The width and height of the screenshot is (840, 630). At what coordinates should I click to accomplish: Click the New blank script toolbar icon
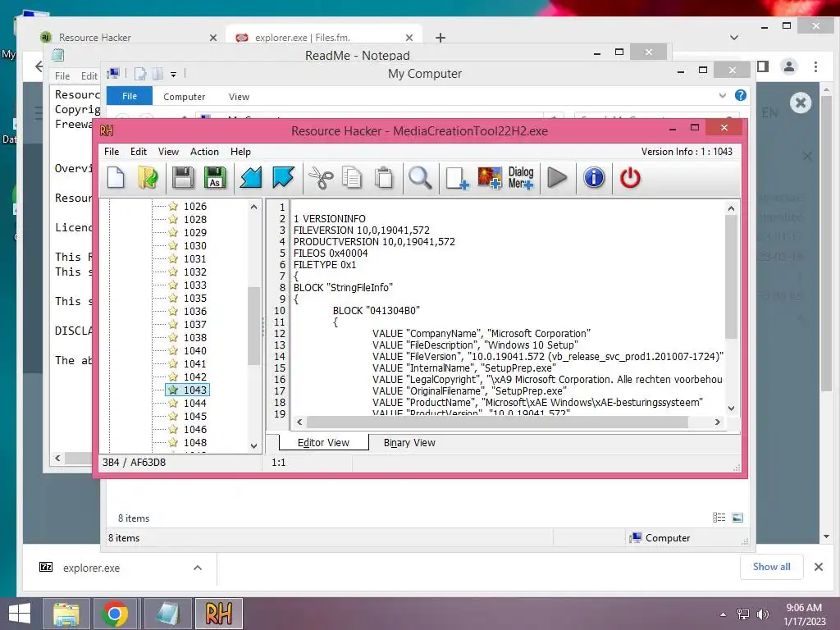[116, 178]
